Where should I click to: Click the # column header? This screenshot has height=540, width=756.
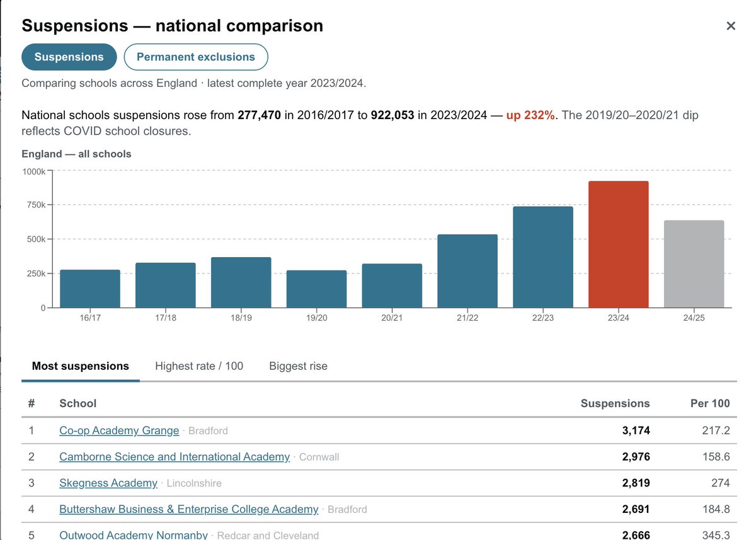pyautogui.click(x=31, y=403)
